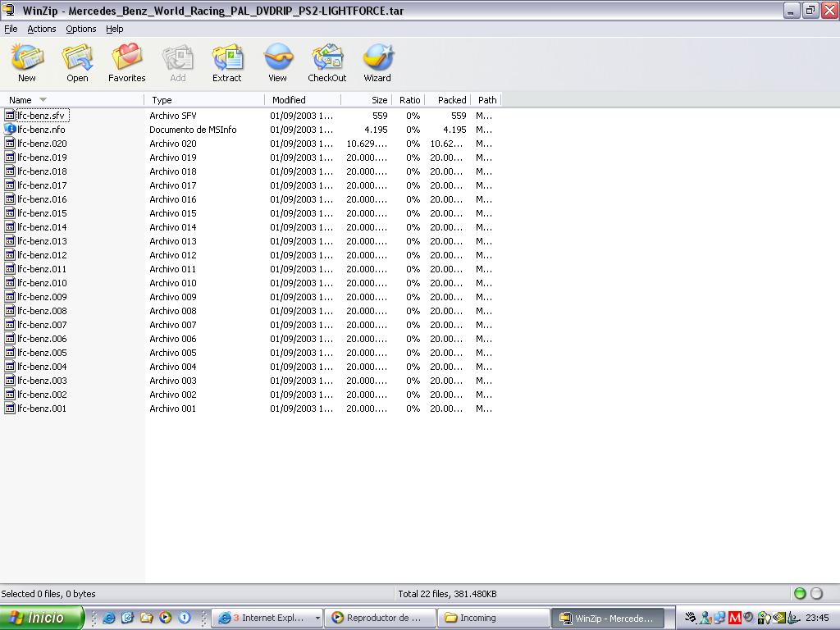Click the Extract toolbar icon
The width and height of the screenshot is (840, 630).
227,57
